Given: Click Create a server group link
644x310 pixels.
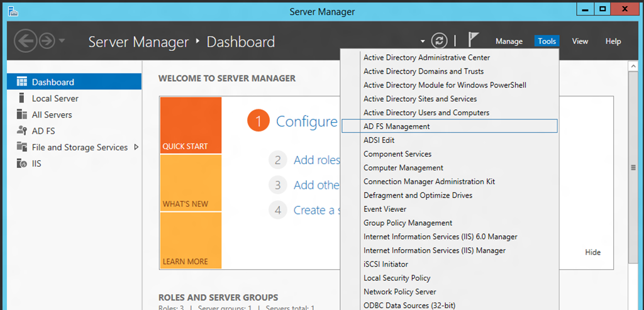Looking at the screenshot, I should (x=317, y=210).
